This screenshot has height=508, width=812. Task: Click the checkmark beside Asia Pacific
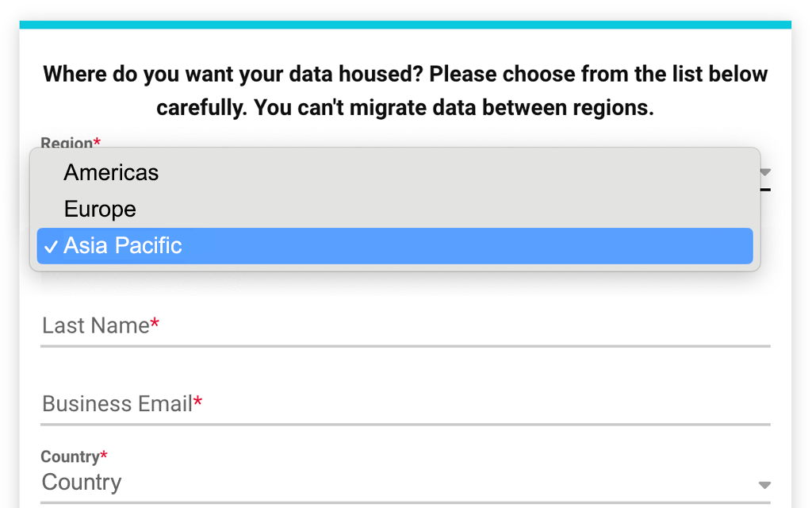tap(51, 246)
